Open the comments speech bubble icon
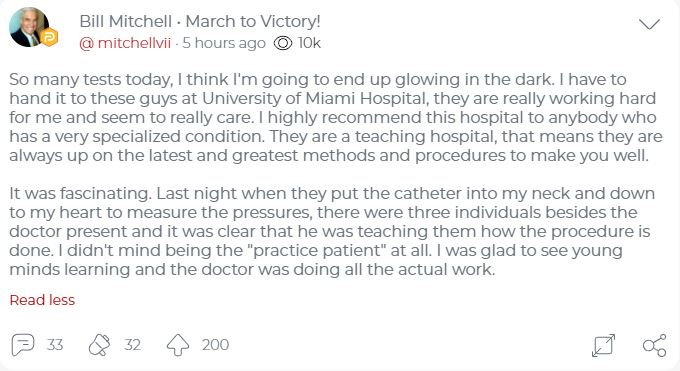Viewport: 680px width, 371px height. coord(23,345)
